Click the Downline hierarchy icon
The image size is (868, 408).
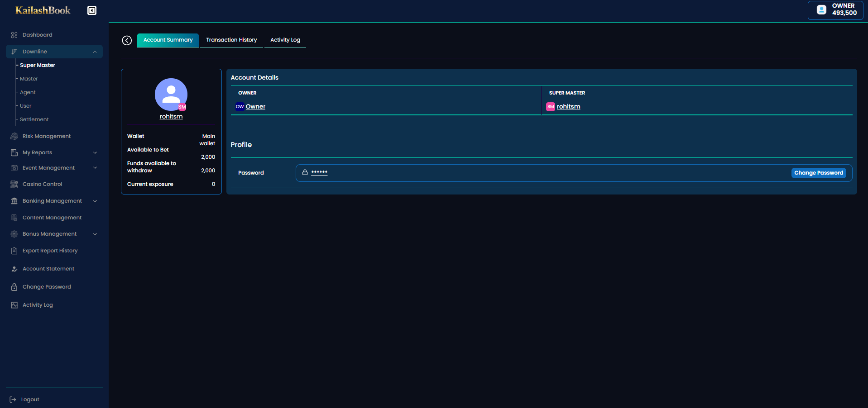coord(14,52)
